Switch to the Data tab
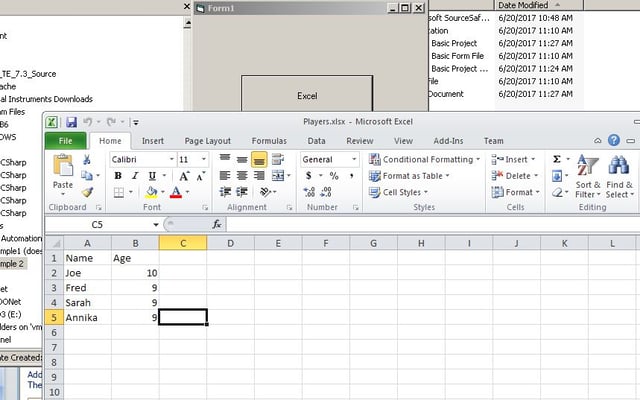The width and height of the screenshot is (640, 400). [x=316, y=141]
